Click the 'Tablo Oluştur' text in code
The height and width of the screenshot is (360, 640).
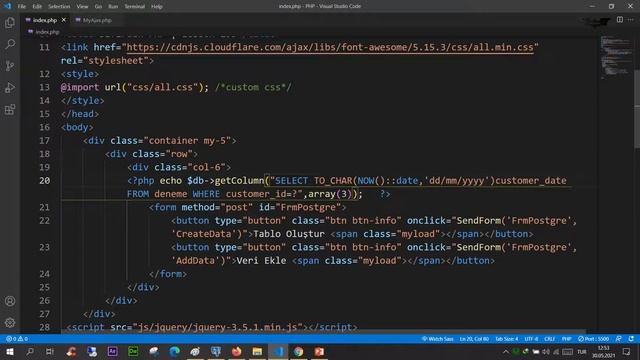tap(289, 234)
